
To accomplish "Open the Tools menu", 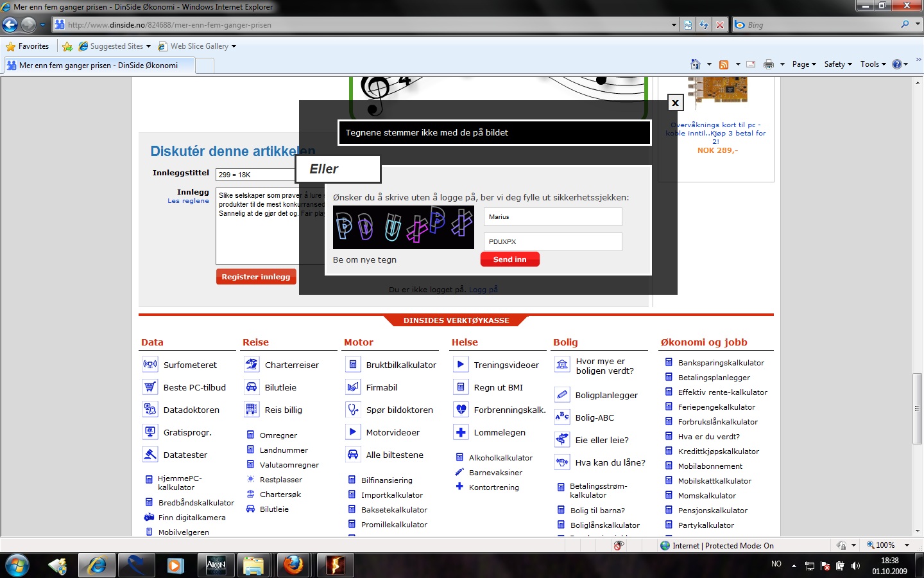I will coord(873,64).
